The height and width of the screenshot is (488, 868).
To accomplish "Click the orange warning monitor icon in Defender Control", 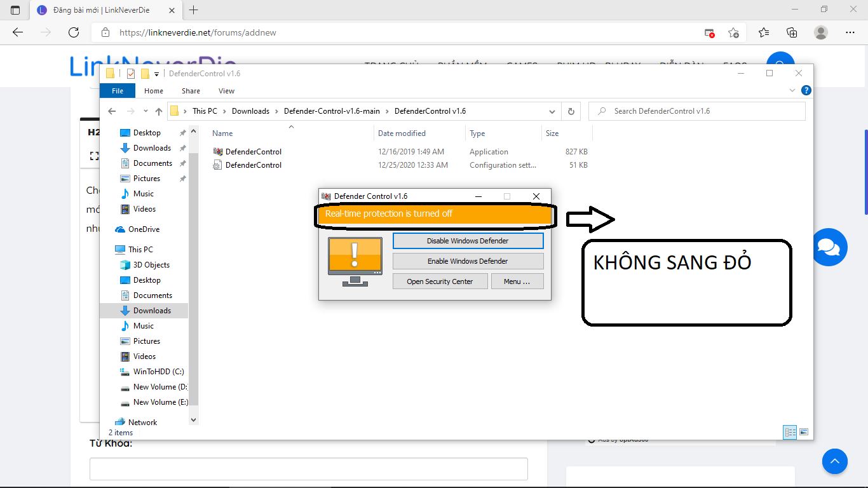I will click(x=355, y=257).
